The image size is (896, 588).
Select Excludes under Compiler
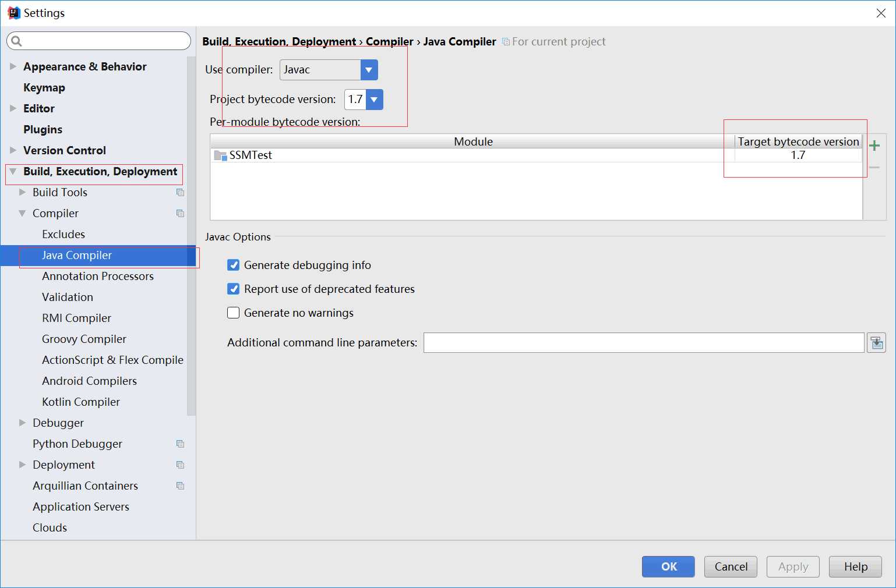point(64,235)
